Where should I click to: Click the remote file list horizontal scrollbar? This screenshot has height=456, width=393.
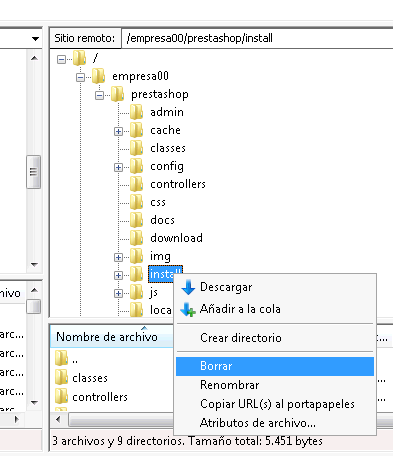(121, 420)
